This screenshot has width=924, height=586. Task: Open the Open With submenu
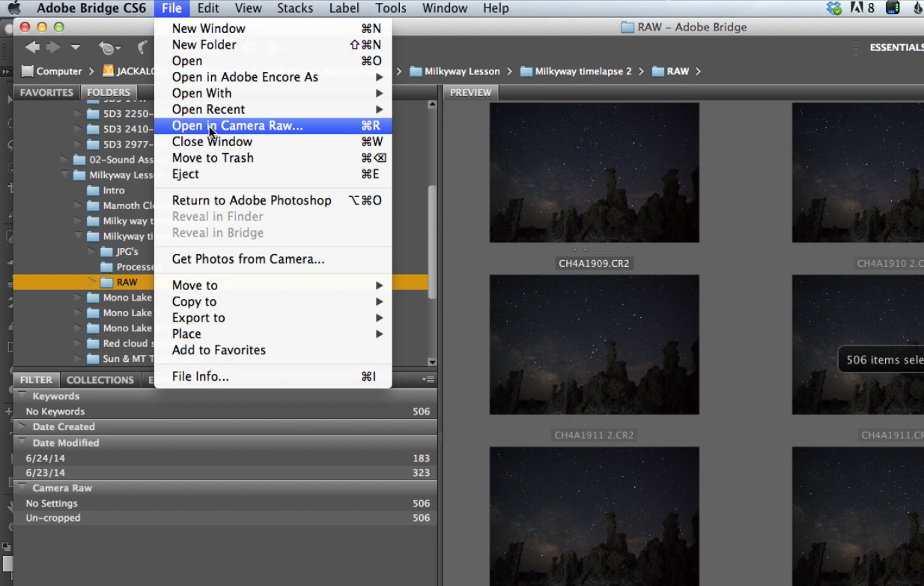pos(273,94)
